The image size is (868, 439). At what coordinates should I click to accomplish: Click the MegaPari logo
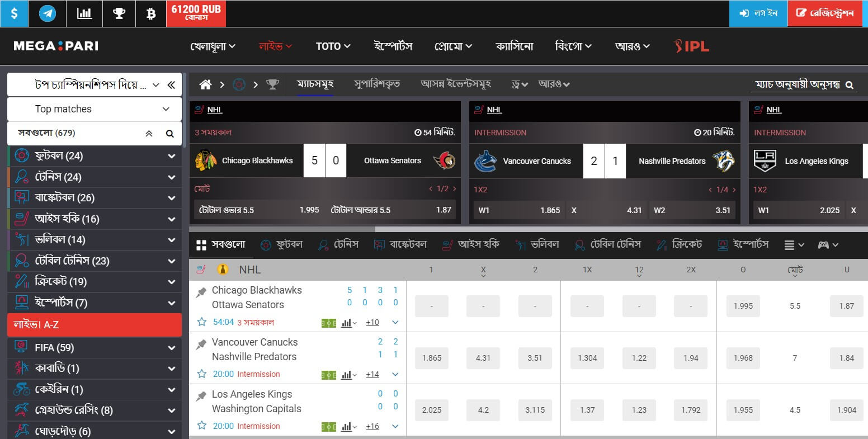56,46
